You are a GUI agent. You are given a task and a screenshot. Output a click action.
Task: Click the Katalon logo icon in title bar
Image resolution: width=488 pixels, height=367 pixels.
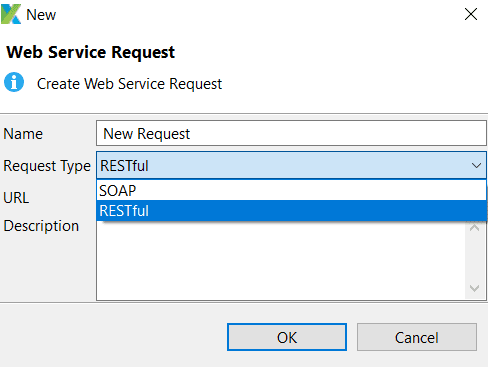coord(11,14)
